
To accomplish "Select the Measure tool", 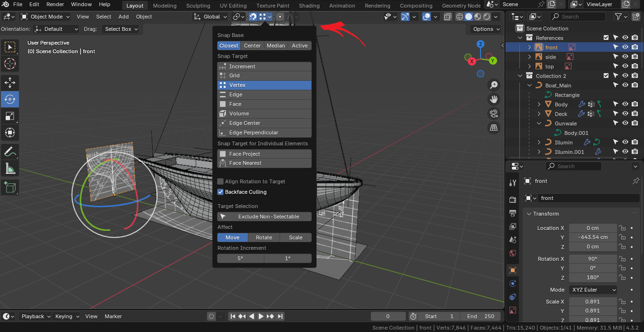I will click(10, 169).
